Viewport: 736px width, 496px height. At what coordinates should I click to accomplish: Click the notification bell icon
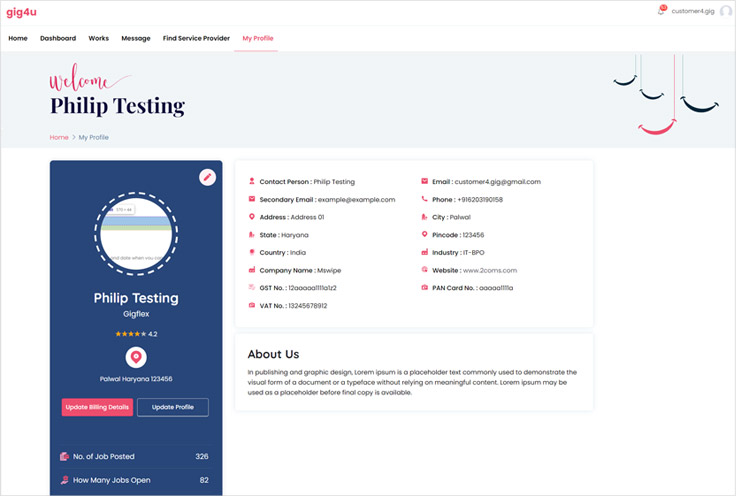pyautogui.click(x=661, y=11)
